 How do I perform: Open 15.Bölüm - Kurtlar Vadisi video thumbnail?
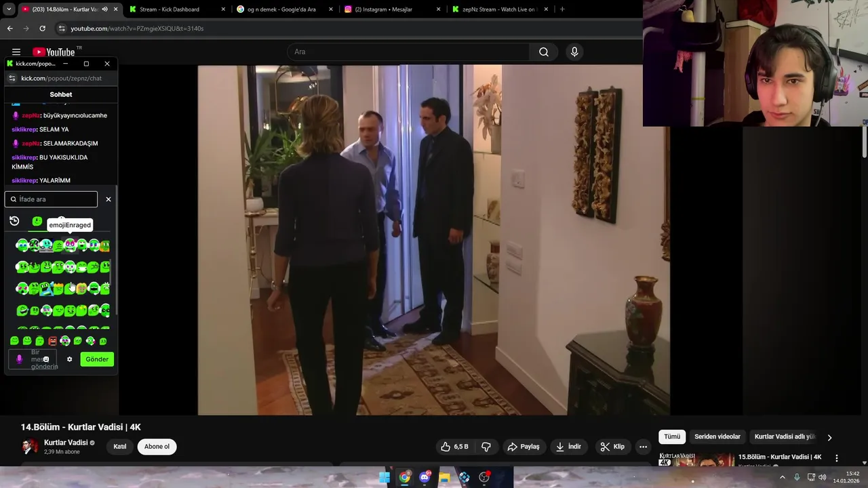point(696,460)
